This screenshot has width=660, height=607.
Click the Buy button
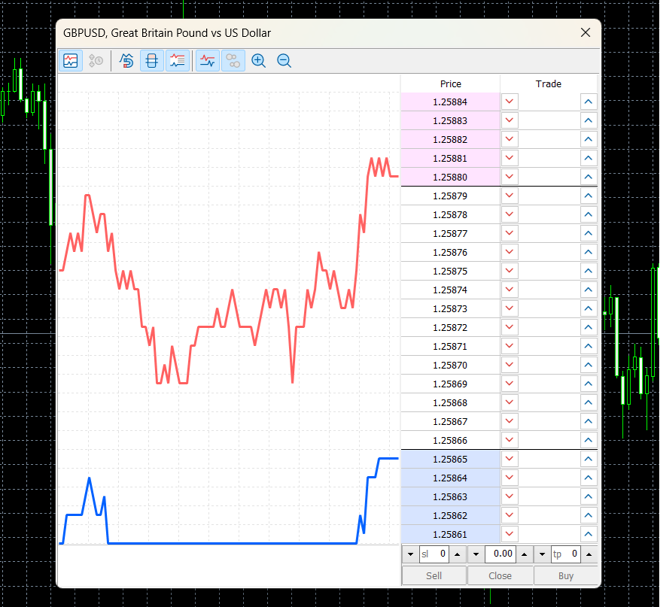click(566, 575)
